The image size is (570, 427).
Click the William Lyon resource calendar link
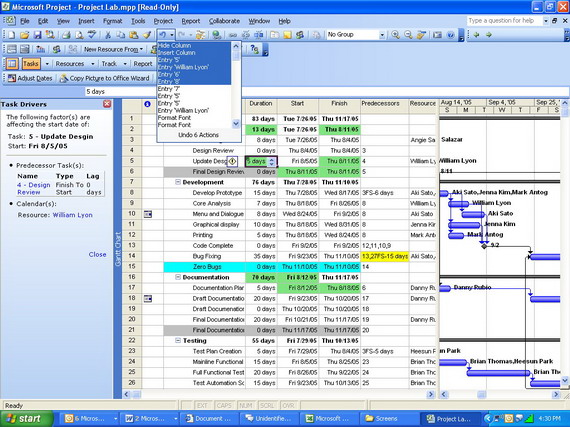[x=72, y=215]
